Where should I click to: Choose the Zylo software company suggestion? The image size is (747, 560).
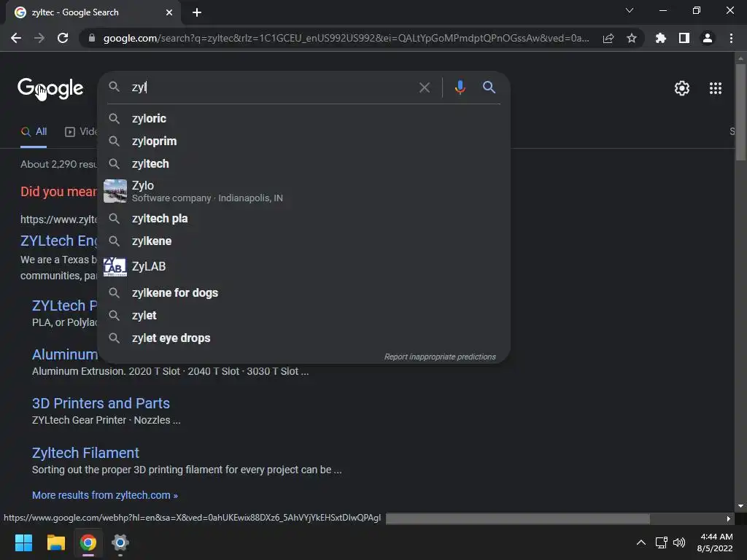pyautogui.click(x=303, y=191)
